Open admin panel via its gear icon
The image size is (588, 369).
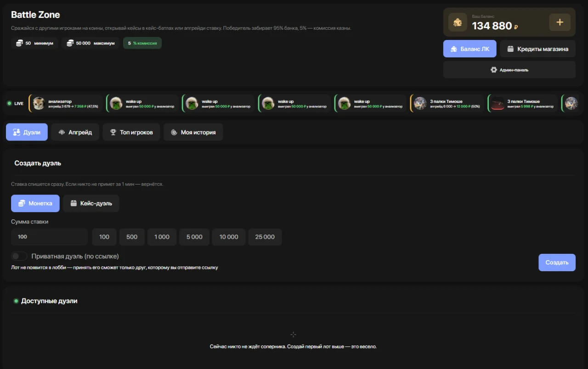[494, 70]
